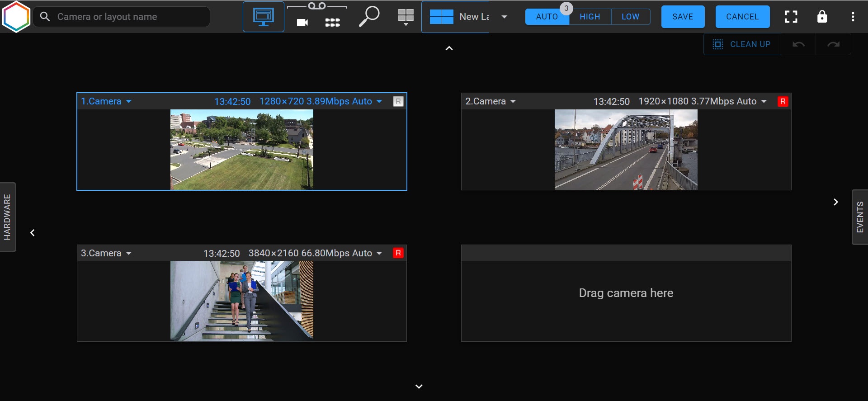The height and width of the screenshot is (401, 868).
Task: Click the undo arrow
Action: [x=798, y=44]
